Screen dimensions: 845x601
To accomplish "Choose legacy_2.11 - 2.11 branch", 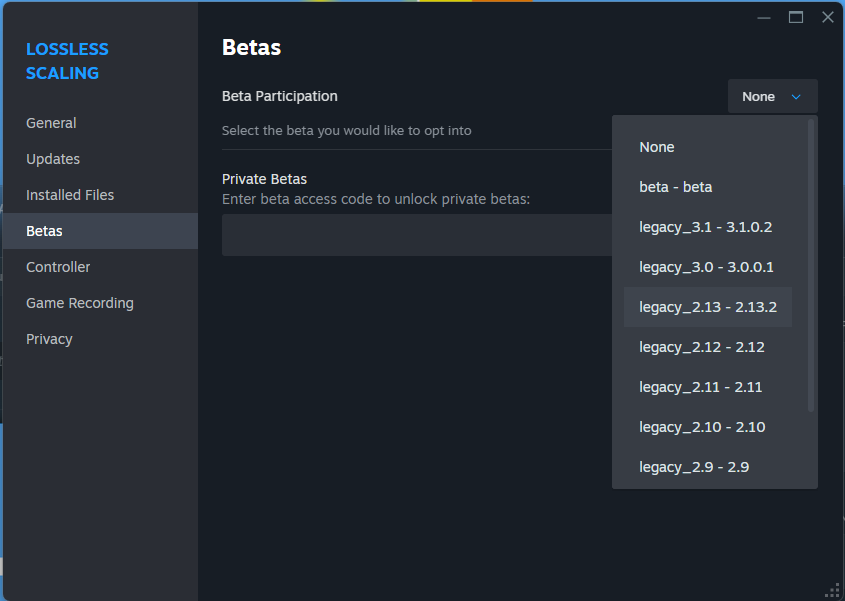I will click(x=708, y=387).
